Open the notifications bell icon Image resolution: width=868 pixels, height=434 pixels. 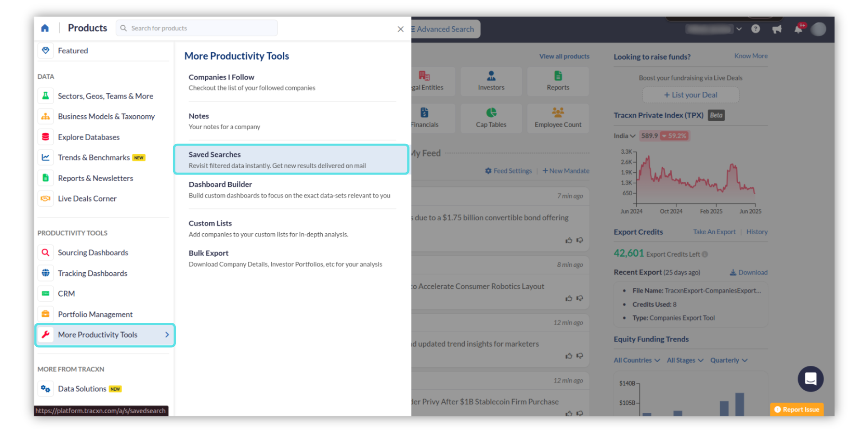pyautogui.click(x=798, y=29)
